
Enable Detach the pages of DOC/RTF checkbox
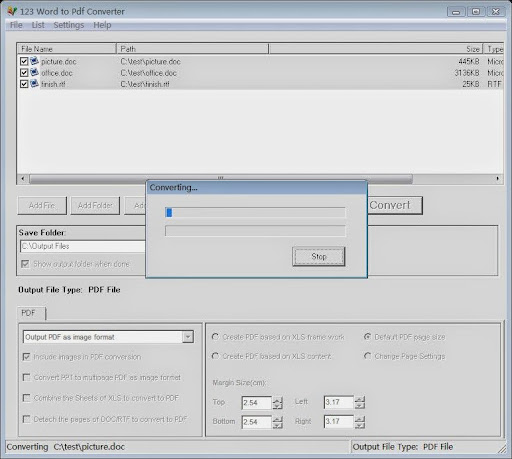27,419
